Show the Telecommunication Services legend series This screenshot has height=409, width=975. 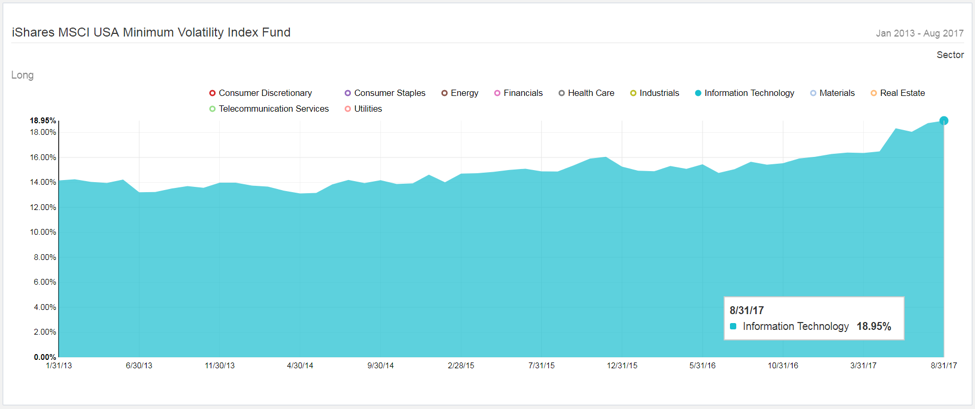[x=269, y=109]
